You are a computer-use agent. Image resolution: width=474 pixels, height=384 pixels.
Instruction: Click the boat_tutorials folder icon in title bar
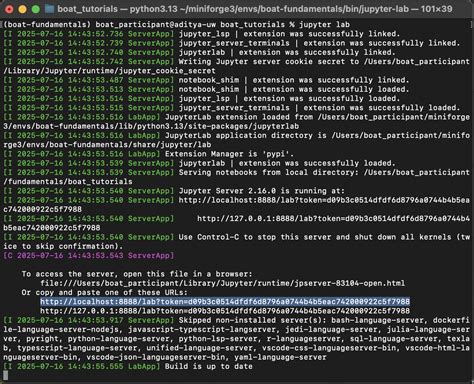(49, 9)
